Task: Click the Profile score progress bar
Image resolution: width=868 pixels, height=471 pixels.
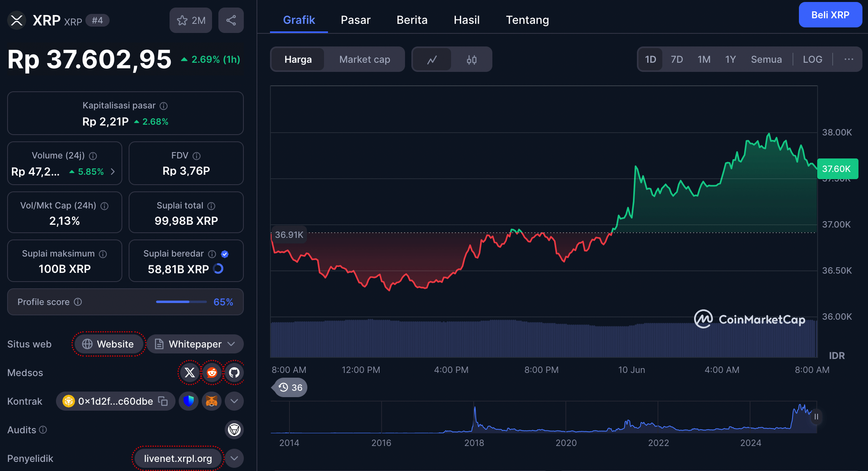Action: pyautogui.click(x=181, y=302)
